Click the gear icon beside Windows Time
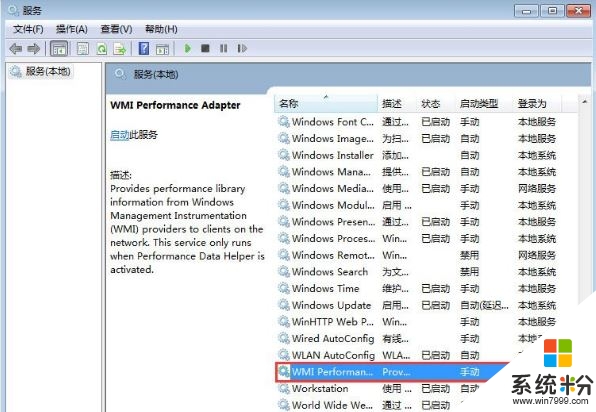This screenshot has width=596, height=412. pyautogui.click(x=284, y=288)
